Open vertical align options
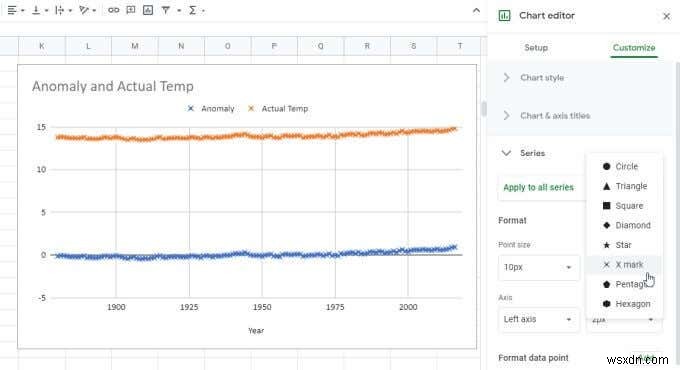This screenshot has width=680, height=370. click(39, 10)
